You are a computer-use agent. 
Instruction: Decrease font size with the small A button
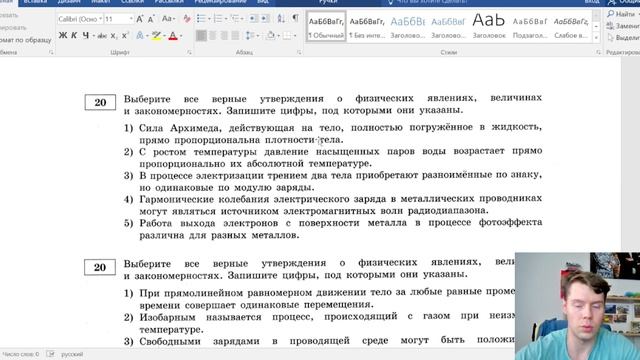pos(151,19)
